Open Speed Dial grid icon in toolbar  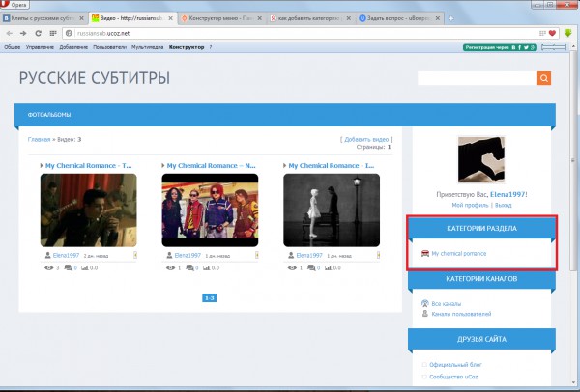coord(53,33)
